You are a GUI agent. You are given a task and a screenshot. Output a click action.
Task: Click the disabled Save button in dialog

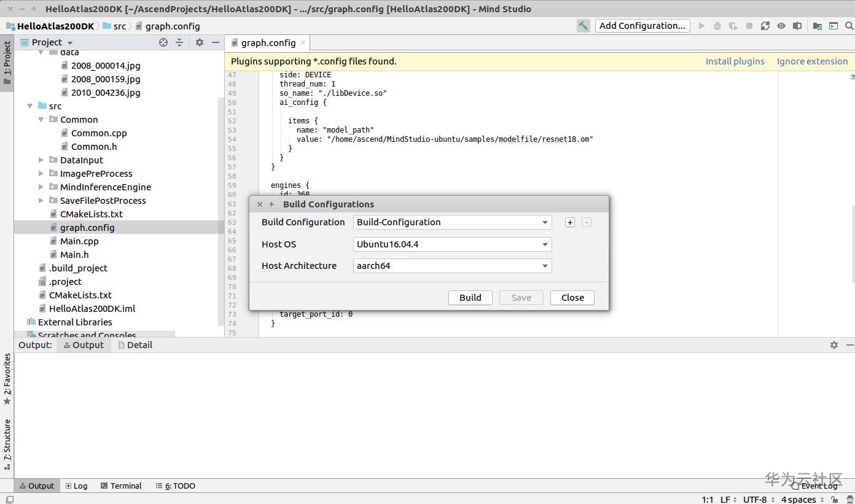(521, 298)
